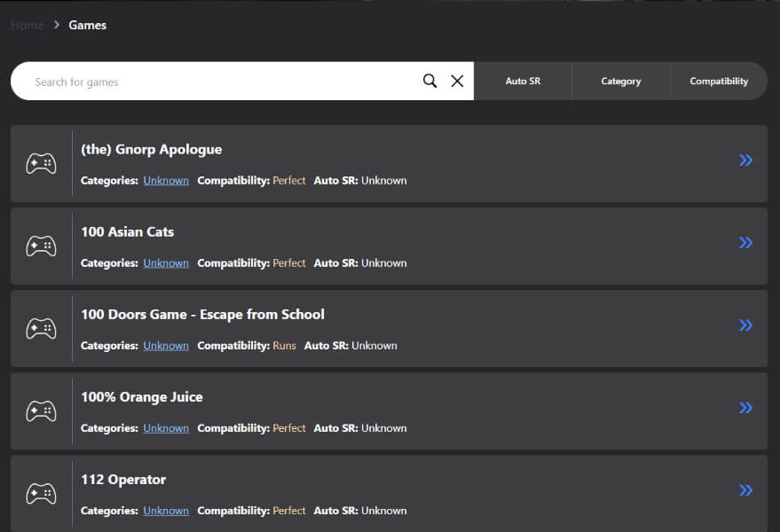This screenshot has height=532, width=780.
Task: Open 100 Doors Game via double-arrow icon
Action: tap(745, 325)
